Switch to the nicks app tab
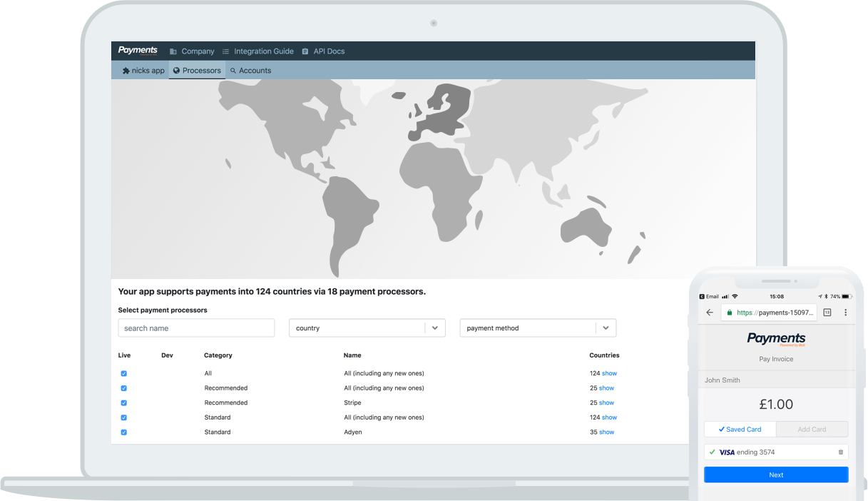 143,71
